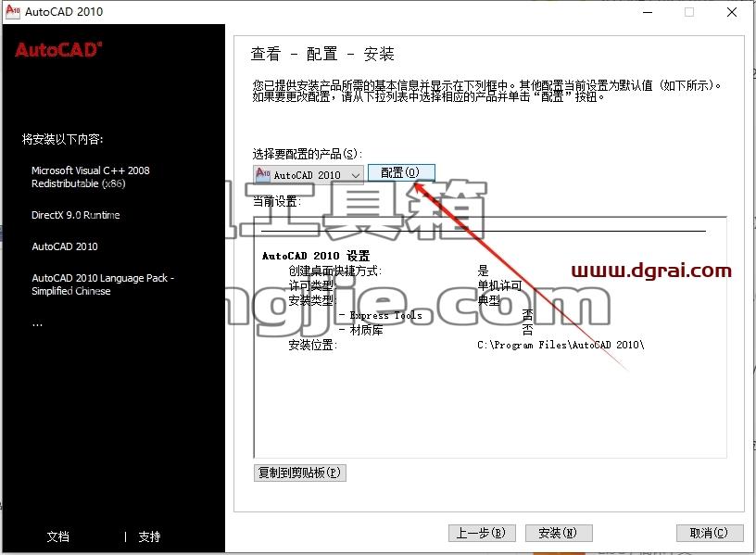This screenshot has width=756, height=555.
Task: Go back with the 上一步(B) button
Action: (x=482, y=533)
